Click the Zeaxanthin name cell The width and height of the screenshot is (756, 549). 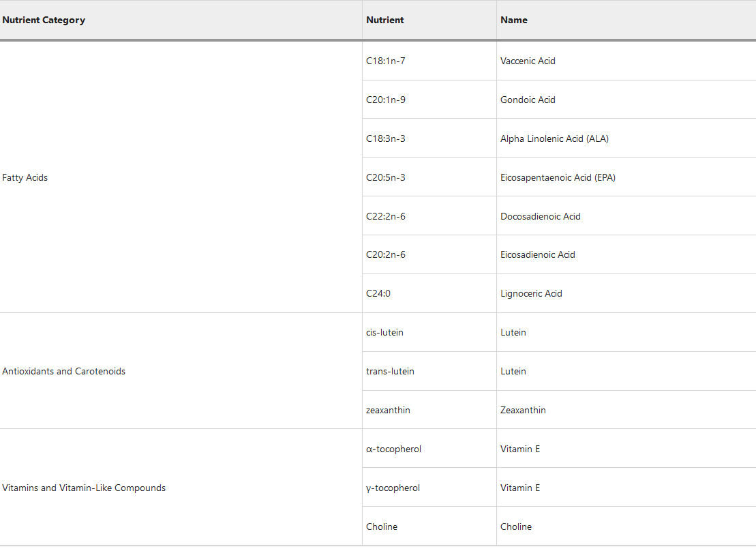[x=626, y=410]
